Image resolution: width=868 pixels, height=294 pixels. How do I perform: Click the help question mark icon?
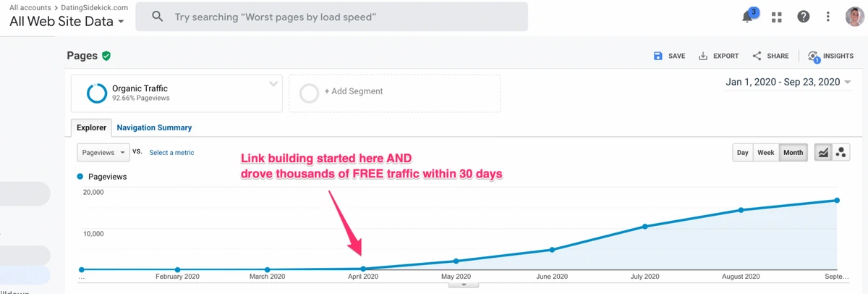(x=803, y=17)
